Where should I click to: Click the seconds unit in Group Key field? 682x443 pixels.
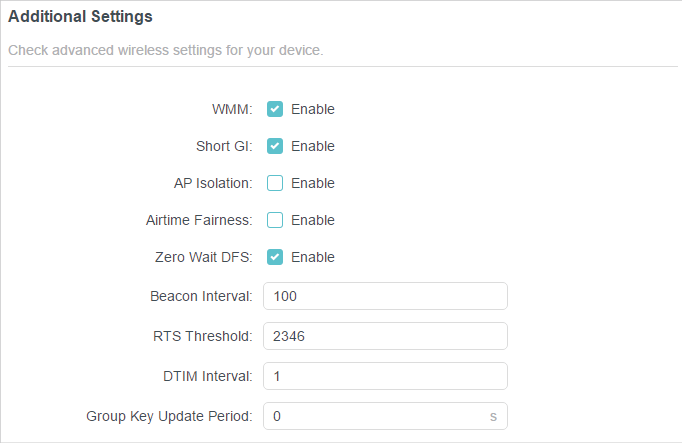click(x=493, y=416)
